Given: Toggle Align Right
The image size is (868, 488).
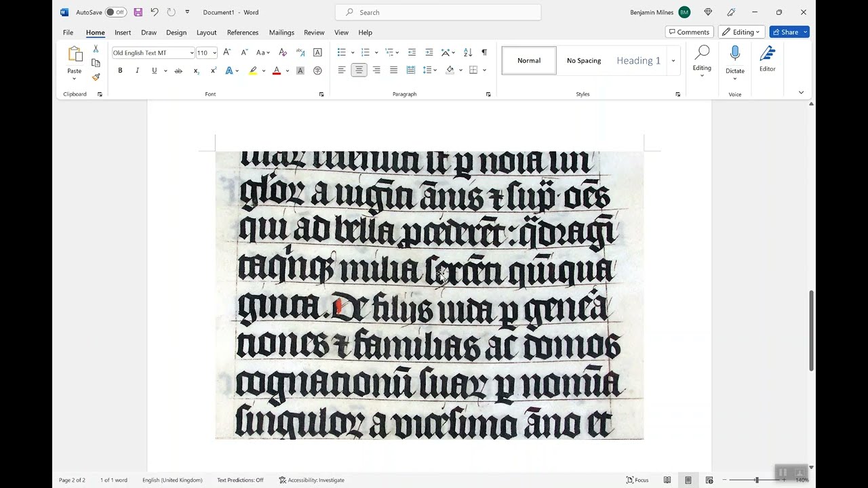Looking at the screenshot, I should coord(376,70).
